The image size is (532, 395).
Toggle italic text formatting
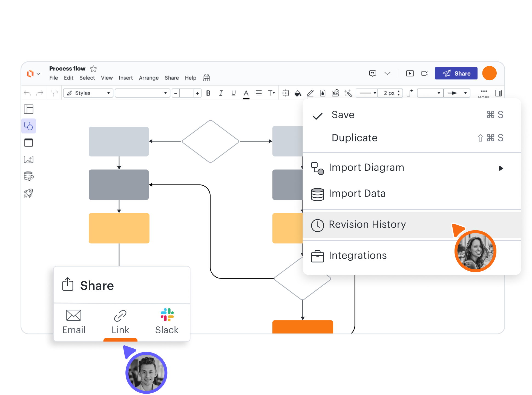pyautogui.click(x=221, y=93)
